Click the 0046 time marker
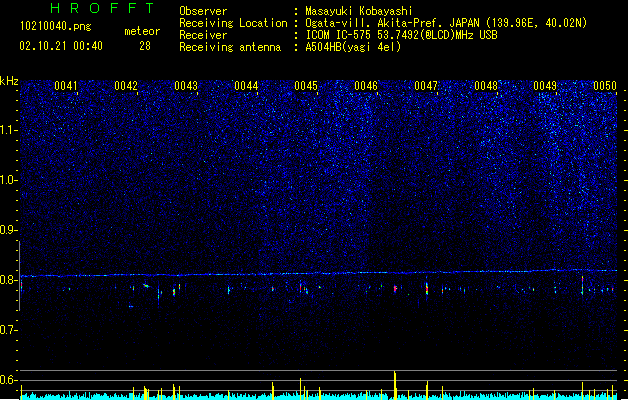The width and height of the screenshot is (629, 400). [x=366, y=86]
